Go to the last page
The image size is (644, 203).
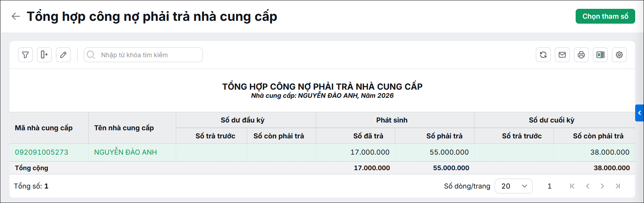[618, 186]
